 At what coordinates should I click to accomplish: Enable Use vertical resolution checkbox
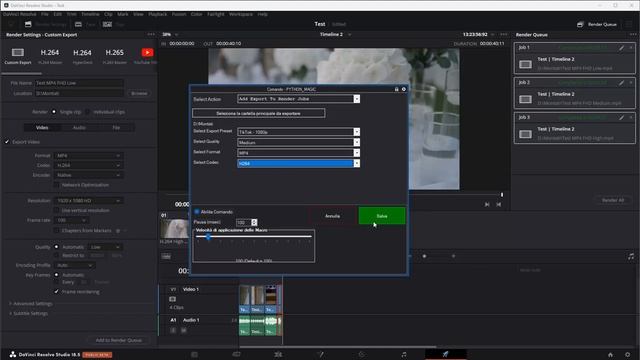pos(57,210)
